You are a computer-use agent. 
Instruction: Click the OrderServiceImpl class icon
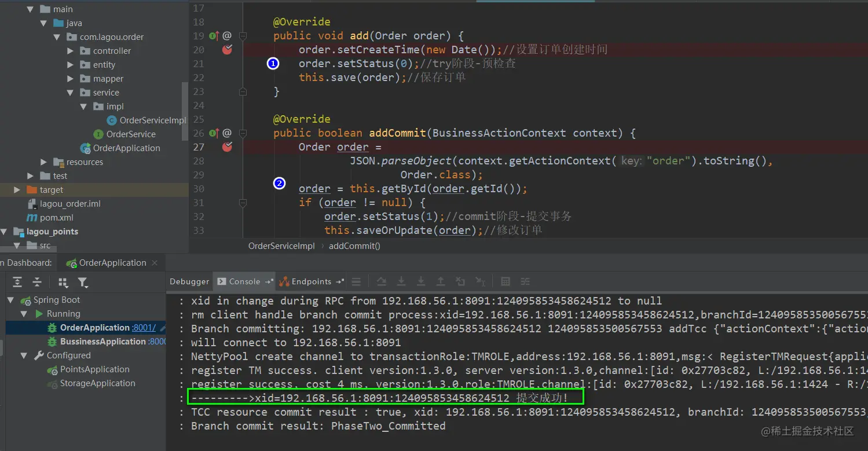click(x=112, y=120)
